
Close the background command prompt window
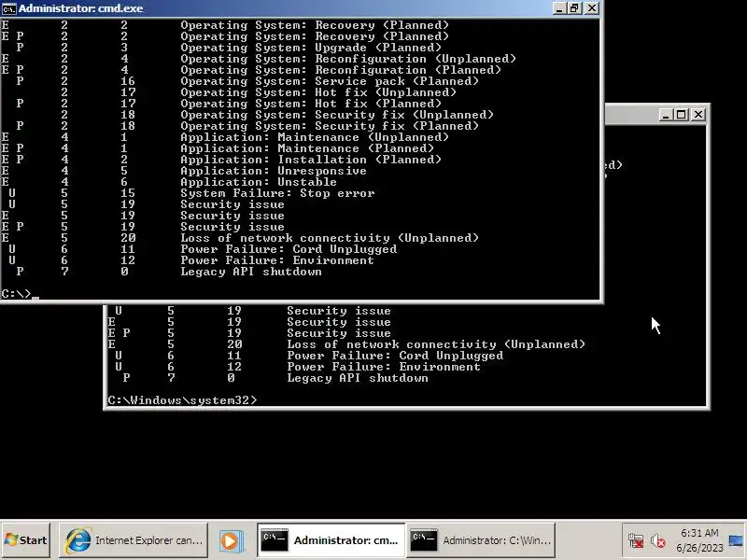[x=698, y=114]
